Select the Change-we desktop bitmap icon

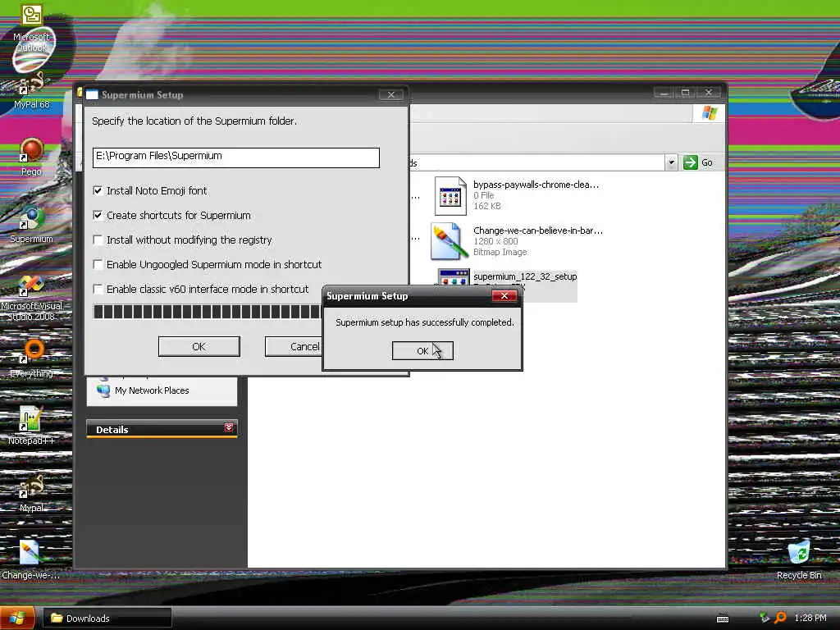[31, 560]
